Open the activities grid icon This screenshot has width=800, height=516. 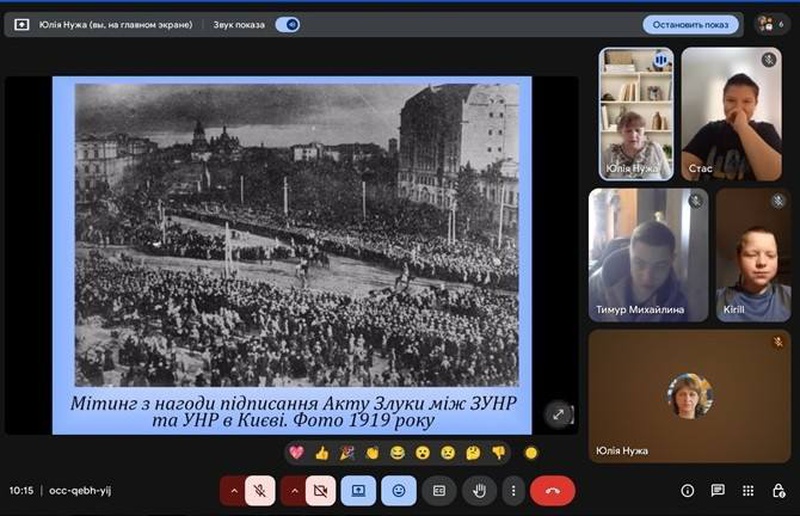coord(748,491)
